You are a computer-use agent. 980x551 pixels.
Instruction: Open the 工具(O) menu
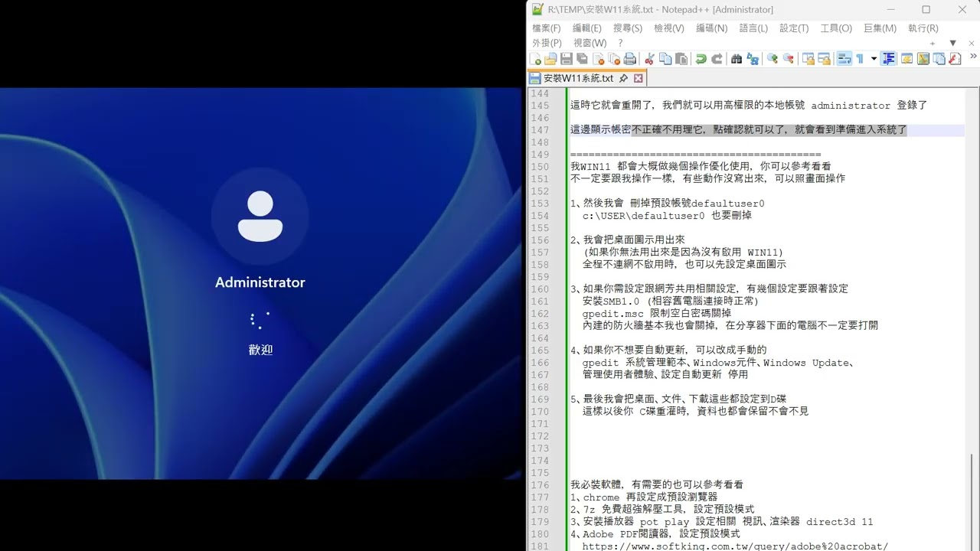tap(836, 28)
